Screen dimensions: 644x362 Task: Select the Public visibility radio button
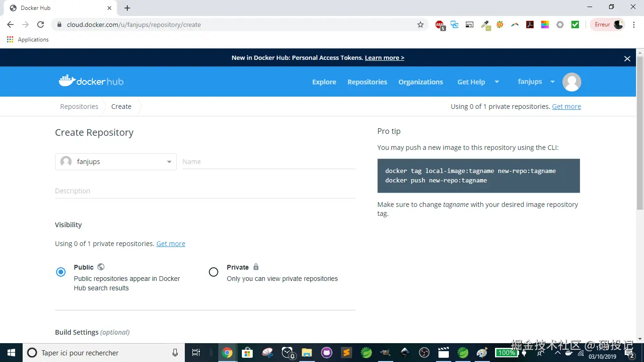point(61,272)
